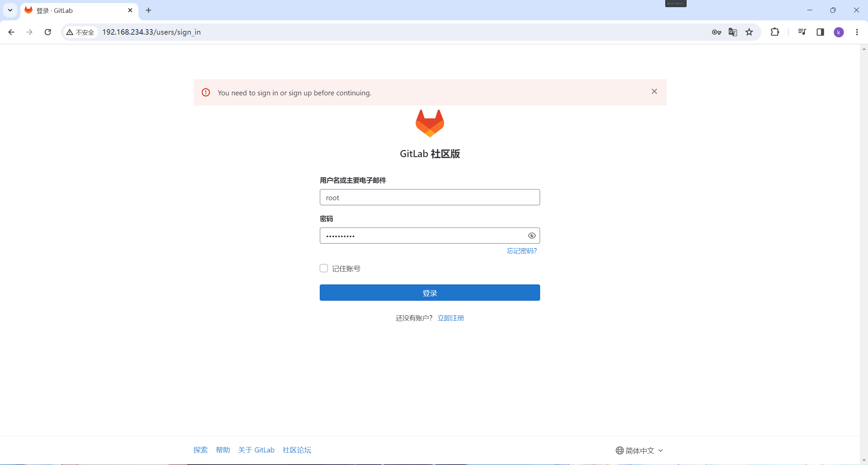Open the Chrome three-dot menu
The image size is (868, 465).
click(857, 32)
